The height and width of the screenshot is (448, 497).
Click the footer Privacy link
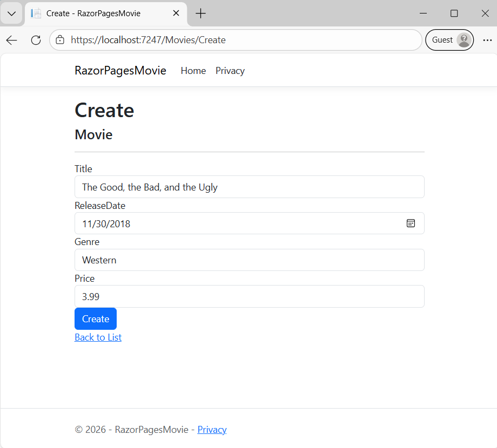coord(212,429)
